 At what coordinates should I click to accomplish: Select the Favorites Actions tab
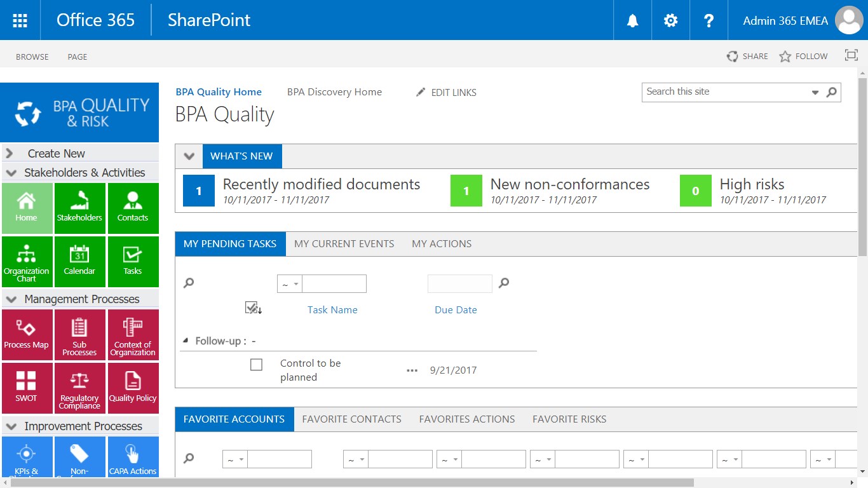(x=467, y=419)
